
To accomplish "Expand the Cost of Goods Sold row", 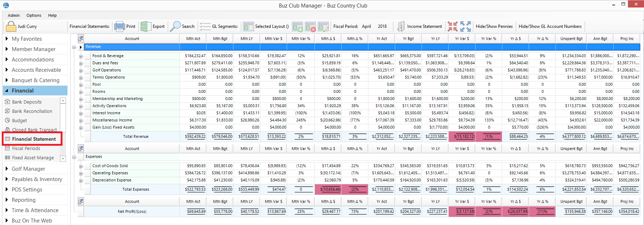I will [81, 166].
